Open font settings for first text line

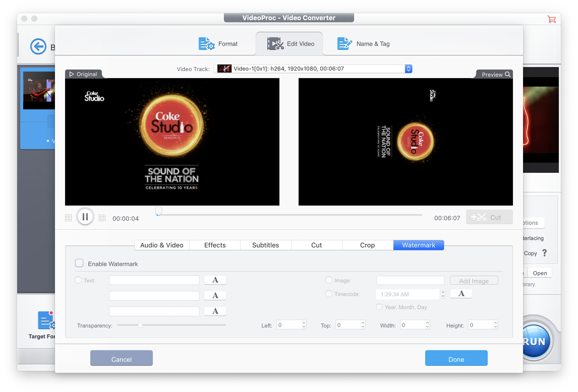pyautogui.click(x=215, y=280)
